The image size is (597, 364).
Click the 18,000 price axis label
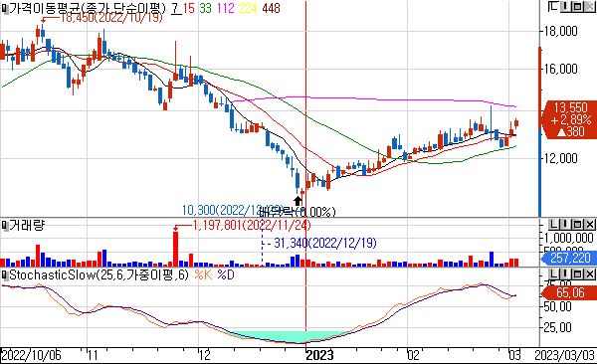coord(561,31)
